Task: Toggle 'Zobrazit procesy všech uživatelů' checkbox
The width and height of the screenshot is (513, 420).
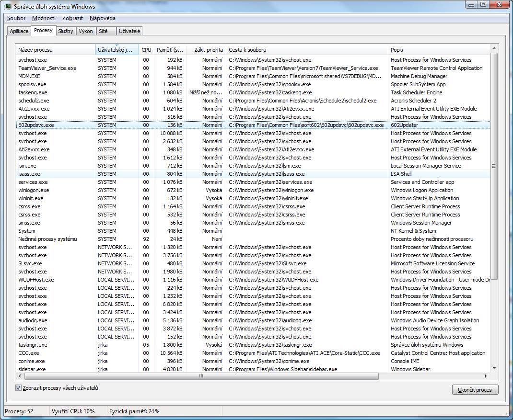Action: (19, 388)
